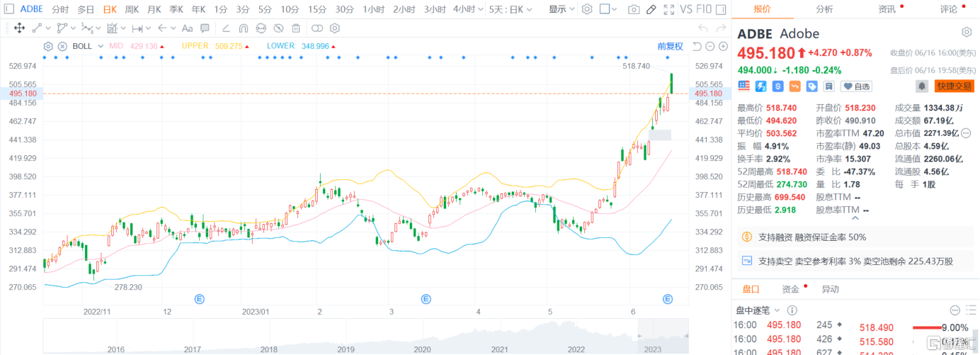Zoom out the chart with minus
This screenshot has width=980, height=355.
(710, 46)
